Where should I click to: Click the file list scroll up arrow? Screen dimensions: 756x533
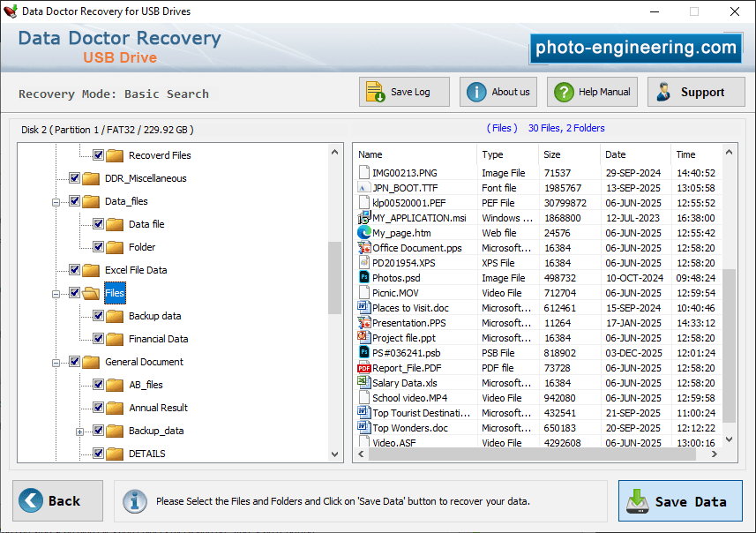pyautogui.click(x=729, y=153)
